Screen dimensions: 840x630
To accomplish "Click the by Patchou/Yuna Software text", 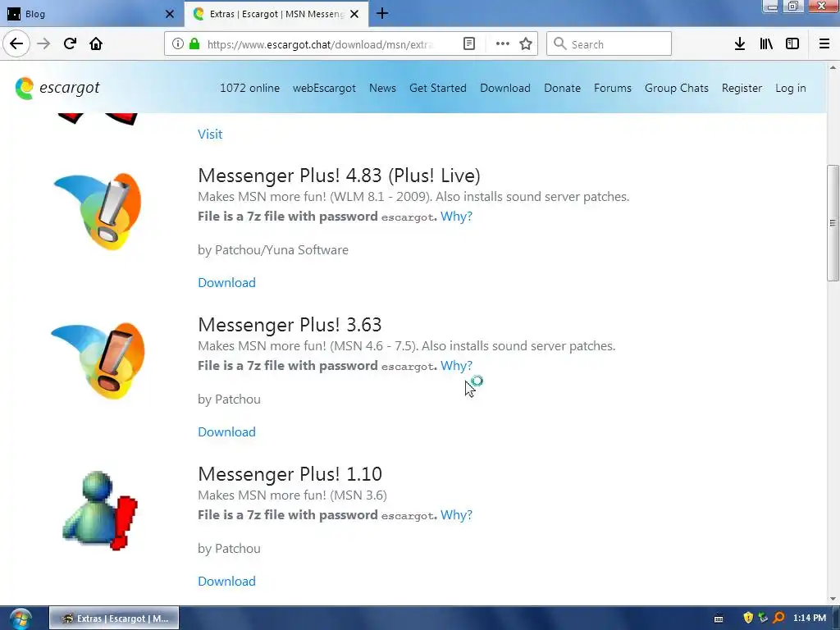I will click(x=273, y=249).
